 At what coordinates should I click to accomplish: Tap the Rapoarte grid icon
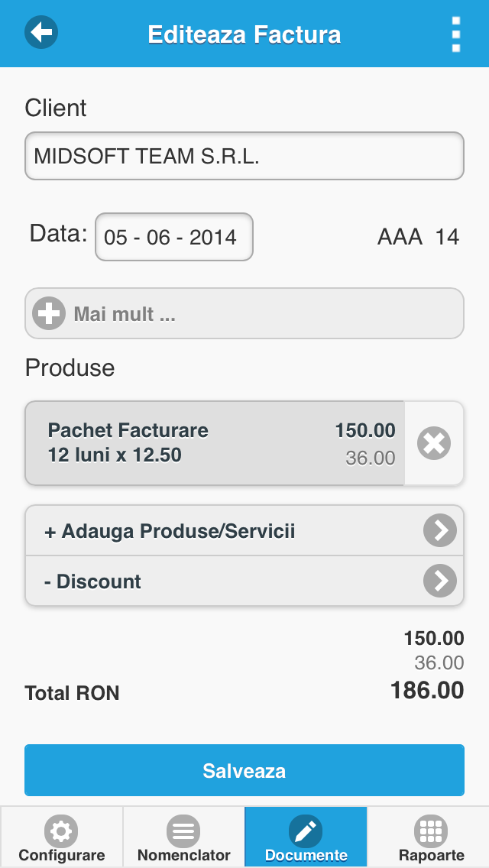[431, 831]
